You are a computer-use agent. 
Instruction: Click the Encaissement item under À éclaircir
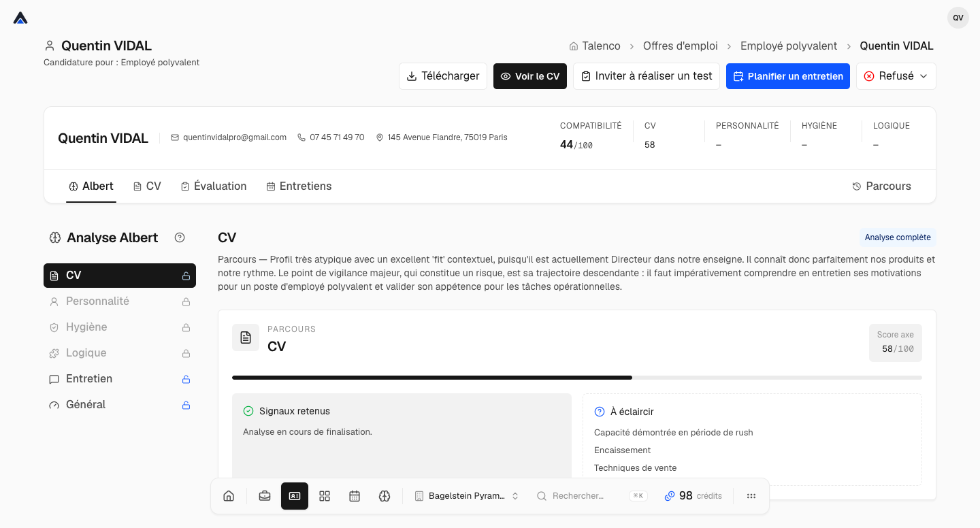point(623,450)
